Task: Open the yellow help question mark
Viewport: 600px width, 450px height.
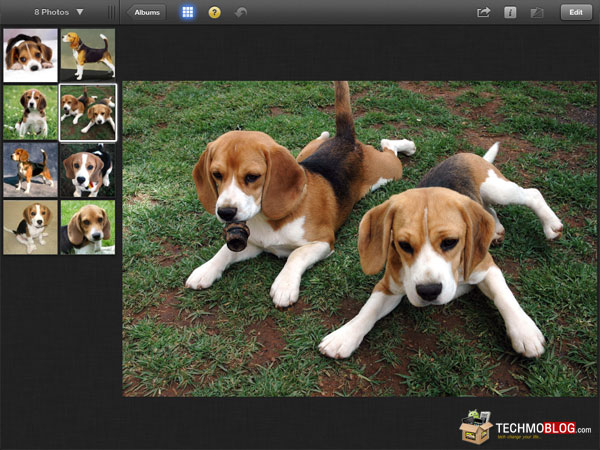Action: coord(214,13)
